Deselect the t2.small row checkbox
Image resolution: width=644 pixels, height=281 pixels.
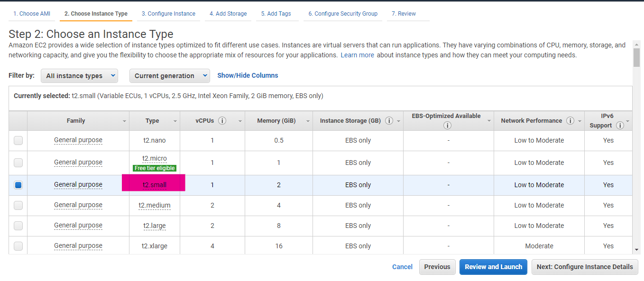pyautogui.click(x=18, y=185)
